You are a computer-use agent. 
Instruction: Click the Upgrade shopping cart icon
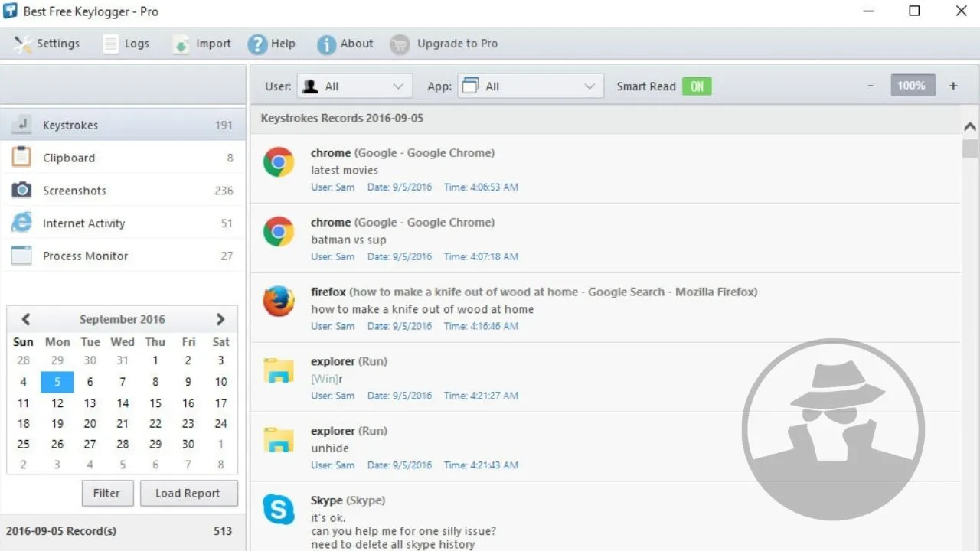click(400, 44)
